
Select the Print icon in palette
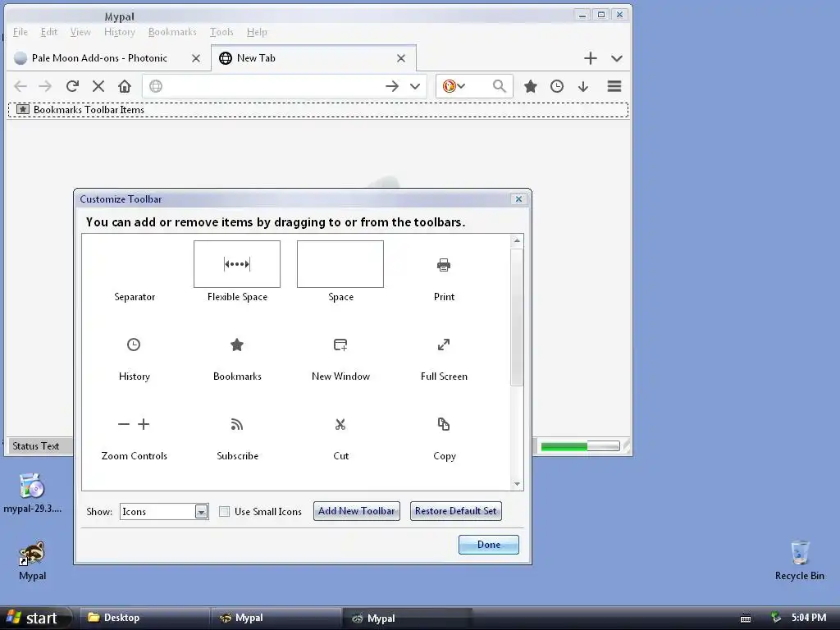(x=444, y=265)
